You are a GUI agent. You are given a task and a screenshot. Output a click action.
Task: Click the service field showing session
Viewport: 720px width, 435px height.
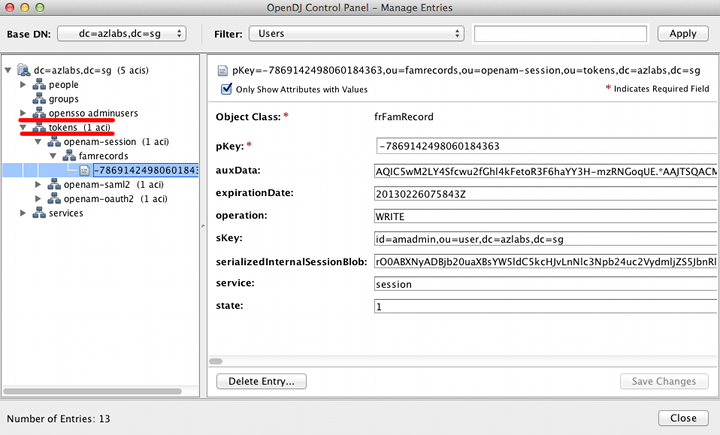coord(546,284)
